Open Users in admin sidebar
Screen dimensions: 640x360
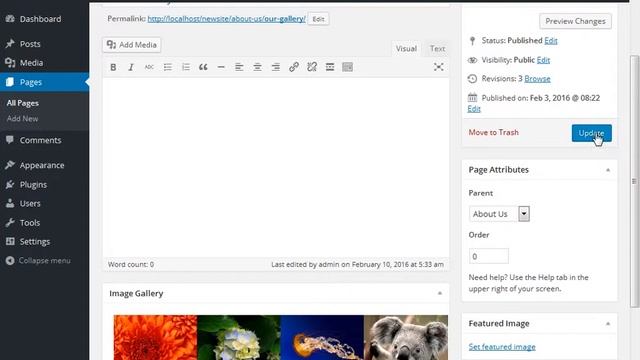[x=44, y=203]
